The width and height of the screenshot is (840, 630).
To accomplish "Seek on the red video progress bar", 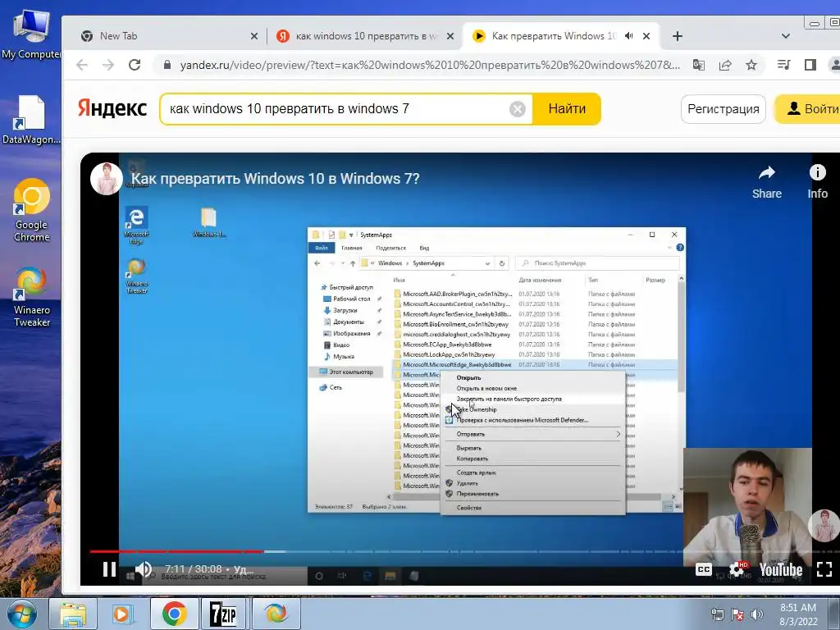I will [x=176, y=551].
